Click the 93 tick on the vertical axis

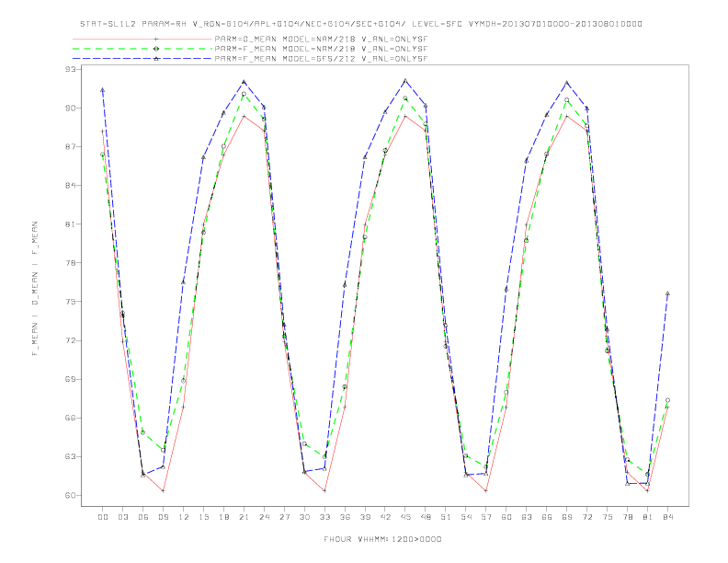coord(72,69)
